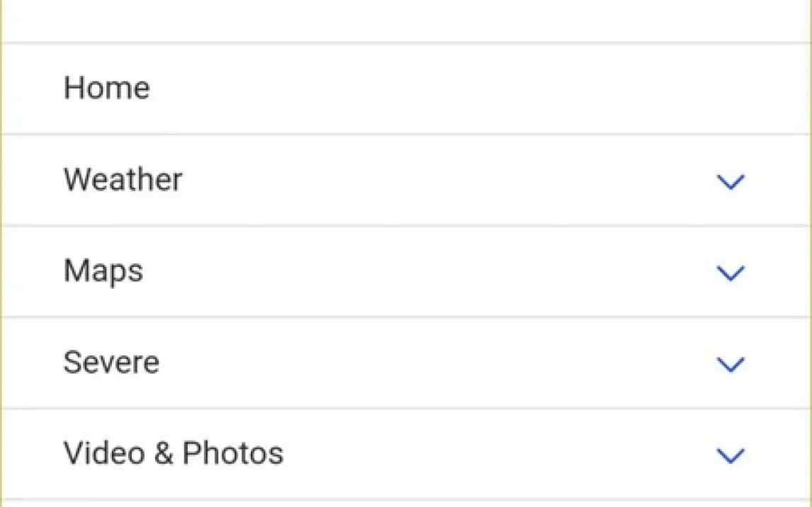Image resolution: width=812 pixels, height=507 pixels.
Task: Go to the Home page link
Action: pos(107,89)
